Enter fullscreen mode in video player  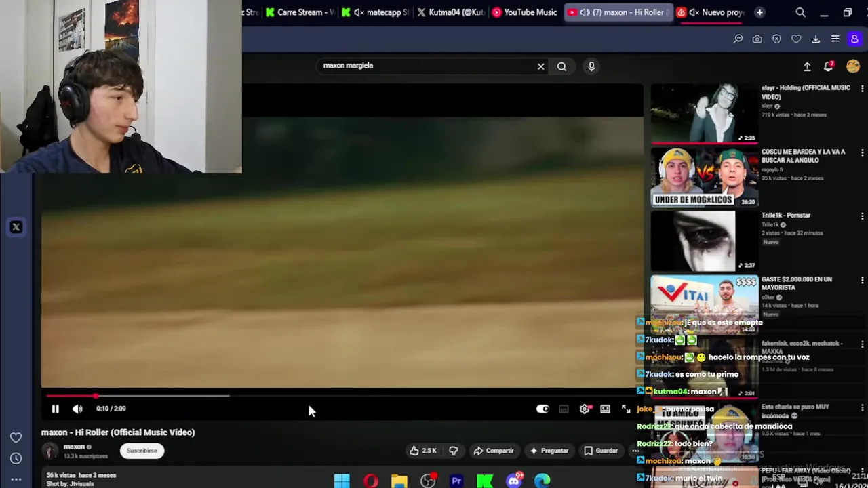pyautogui.click(x=625, y=409)
